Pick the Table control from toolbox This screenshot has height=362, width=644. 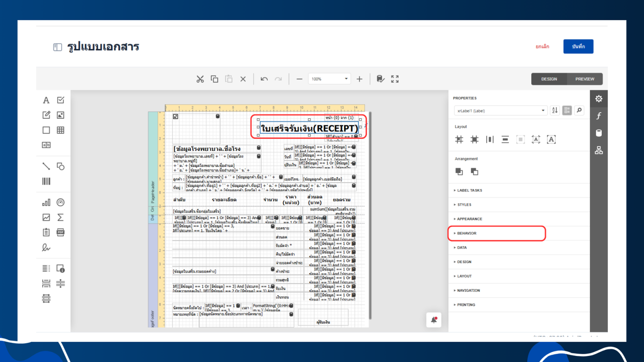pyautogui.click(x=60, y=130)
